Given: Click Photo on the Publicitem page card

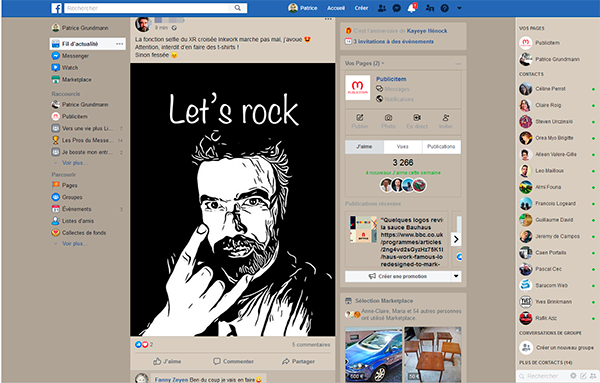Looking at the screenshot, I should (x=388, y=121).
